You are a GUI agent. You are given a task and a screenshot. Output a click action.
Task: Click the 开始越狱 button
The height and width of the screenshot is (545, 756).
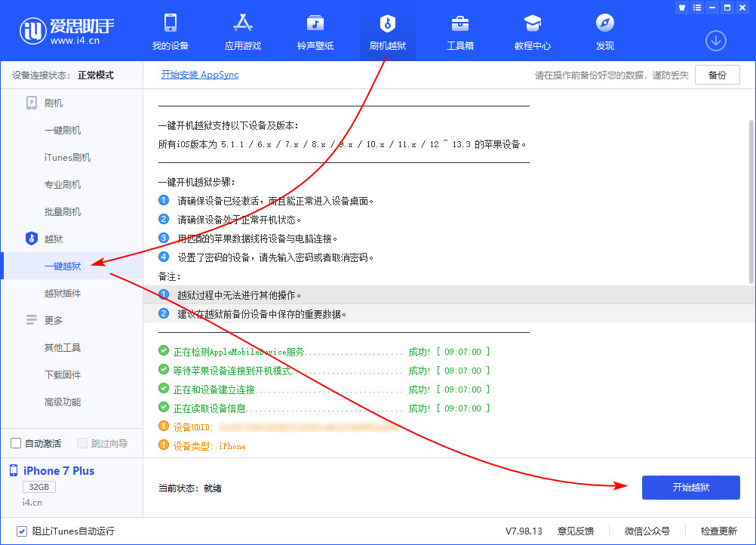691,488
